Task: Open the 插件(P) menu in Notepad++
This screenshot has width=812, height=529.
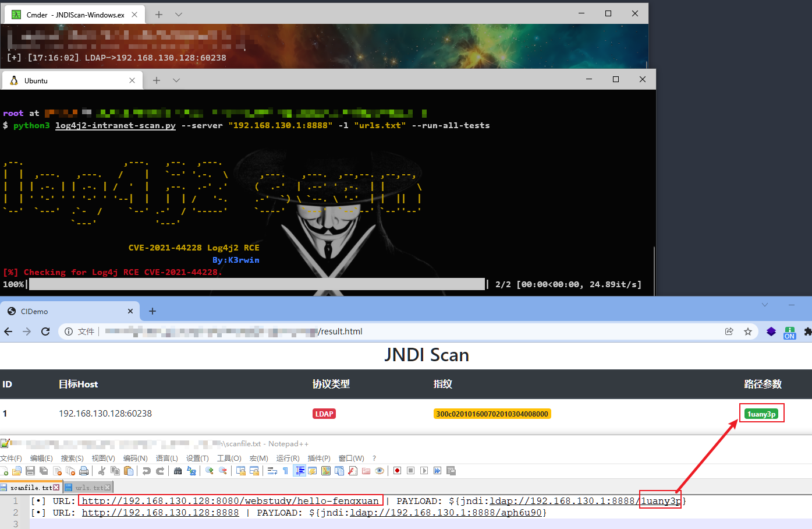Action: click(319, 459)
